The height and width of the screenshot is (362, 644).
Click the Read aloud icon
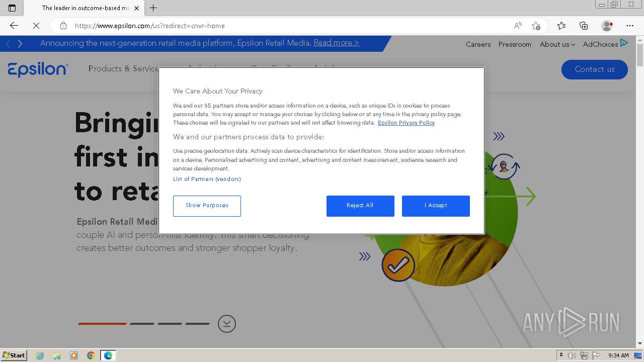pyautogui.click(x=517, y=26)
